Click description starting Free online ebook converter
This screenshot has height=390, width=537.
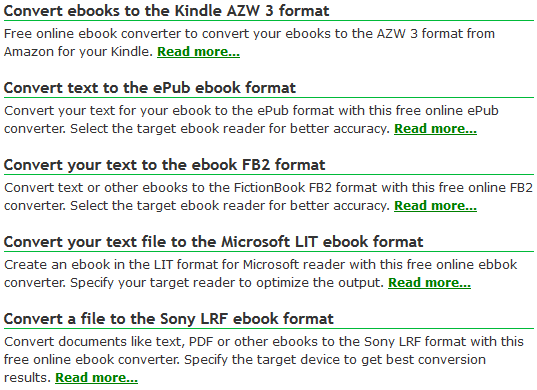(x=249, y=34)
